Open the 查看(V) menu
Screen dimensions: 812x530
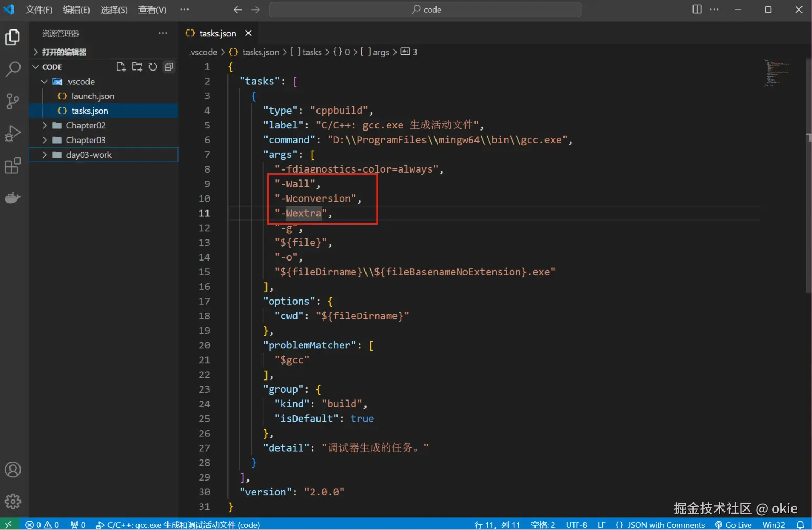pos(152,9)
